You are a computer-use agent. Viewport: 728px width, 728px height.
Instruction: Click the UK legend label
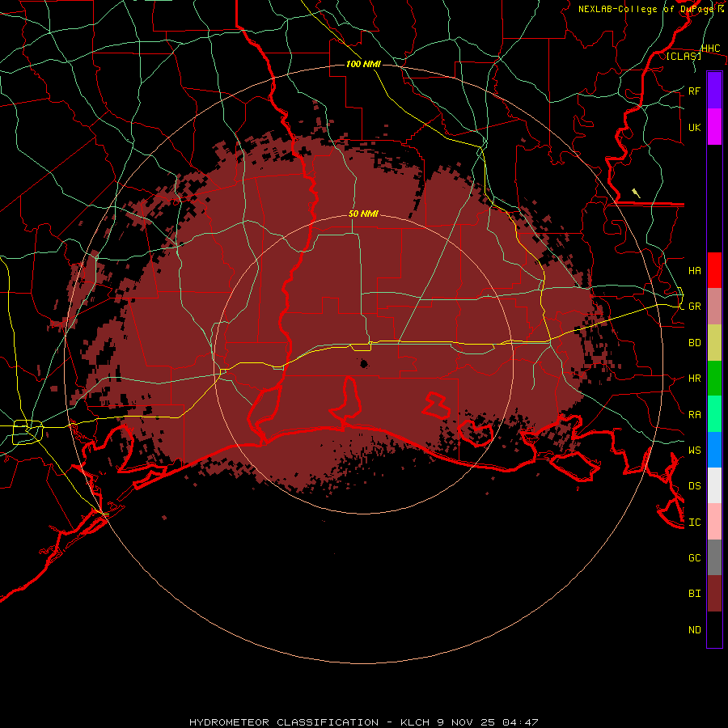[x=694, y=127]
